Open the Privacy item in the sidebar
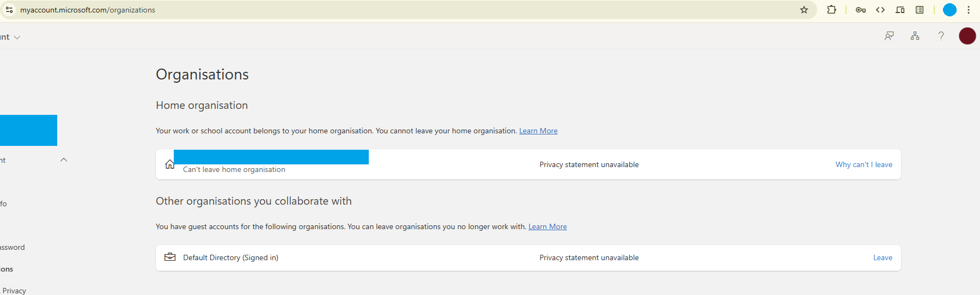Viewport: 980px width, 295px height. 14,291
